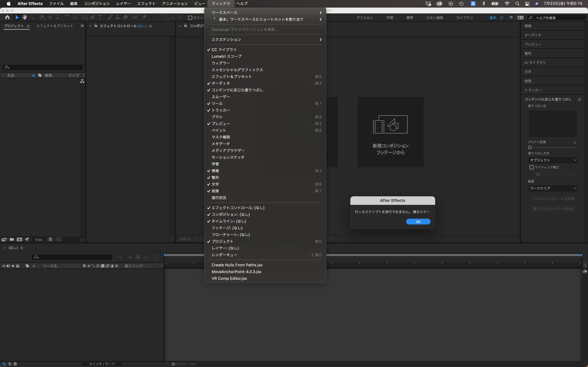Toggle the オーディオ panel entry in the menu
588x367 pixels.
(x=221, y=83)
